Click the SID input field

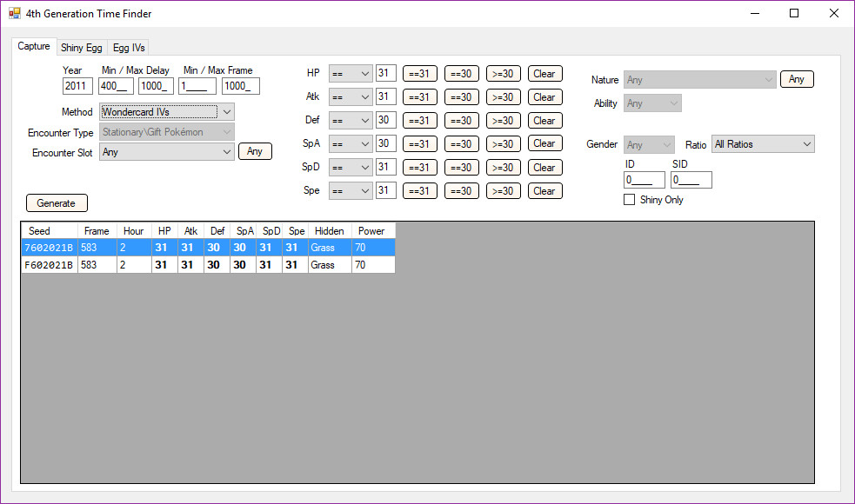coord(691,180)
